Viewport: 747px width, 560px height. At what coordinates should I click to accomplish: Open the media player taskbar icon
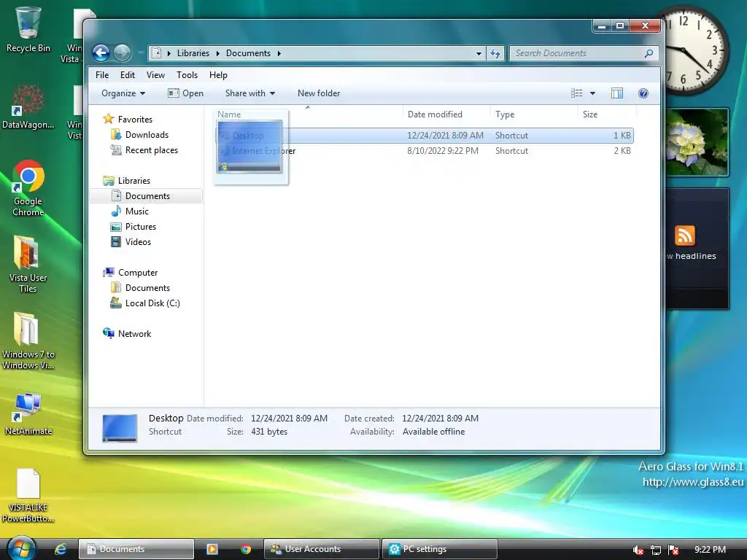pos(212,549)
